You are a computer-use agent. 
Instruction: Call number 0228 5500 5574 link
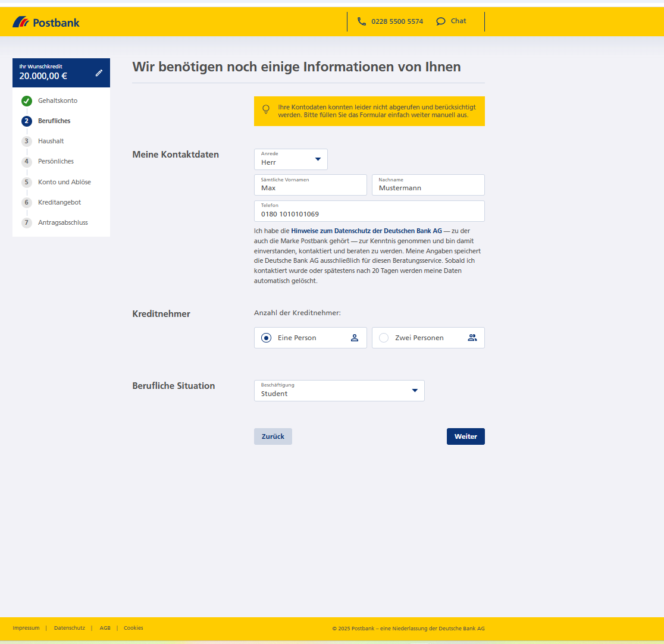click(397, 21)
